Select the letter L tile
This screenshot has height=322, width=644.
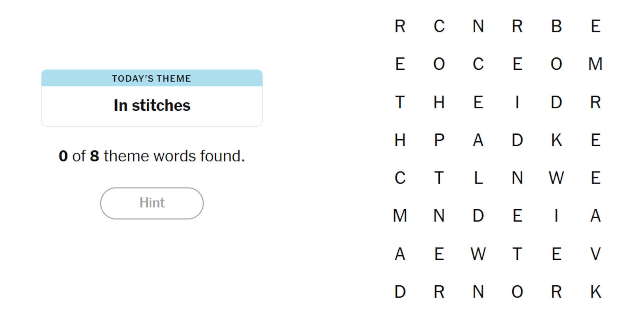(478, 178)
